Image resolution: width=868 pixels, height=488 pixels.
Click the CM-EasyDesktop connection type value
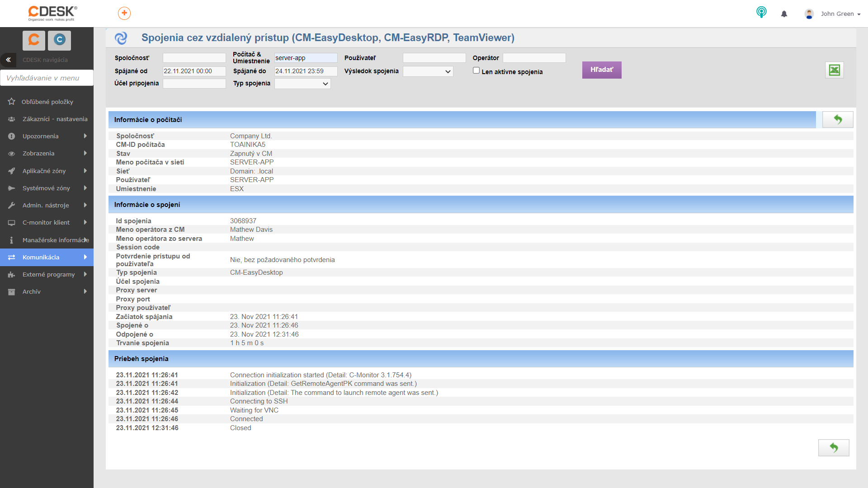[x=256, y=272]
